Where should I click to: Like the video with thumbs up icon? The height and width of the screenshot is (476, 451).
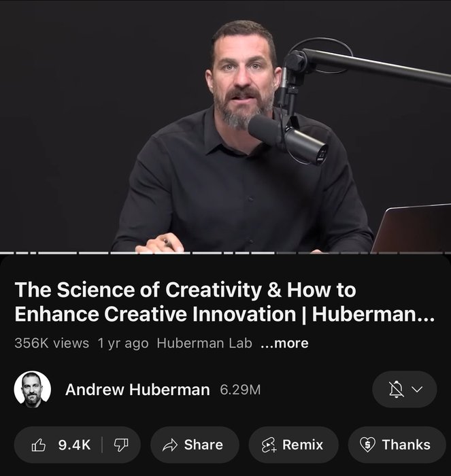tap(39, 445)
